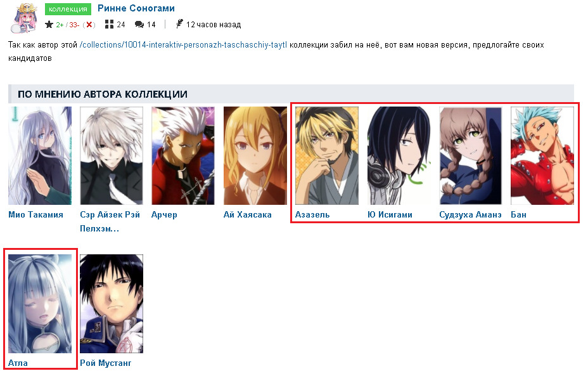The width and height of the screenshot is (588, 371).
Task: Click the Рой Мустанг portrait image
Action: [x=112, y=304]
